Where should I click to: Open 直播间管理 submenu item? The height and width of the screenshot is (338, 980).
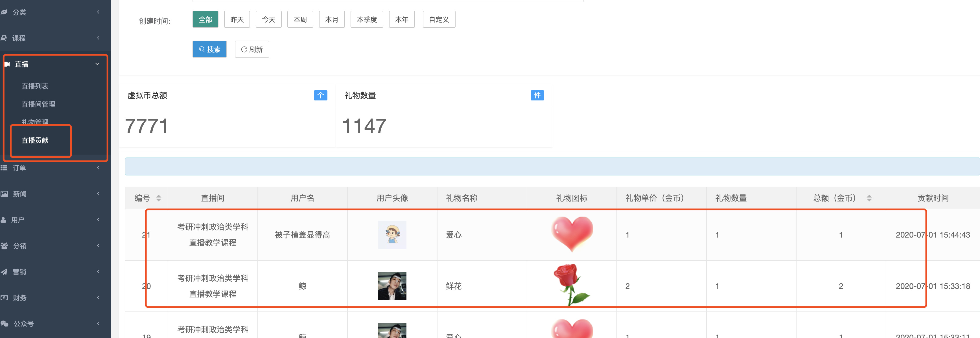tap(38, 104)
